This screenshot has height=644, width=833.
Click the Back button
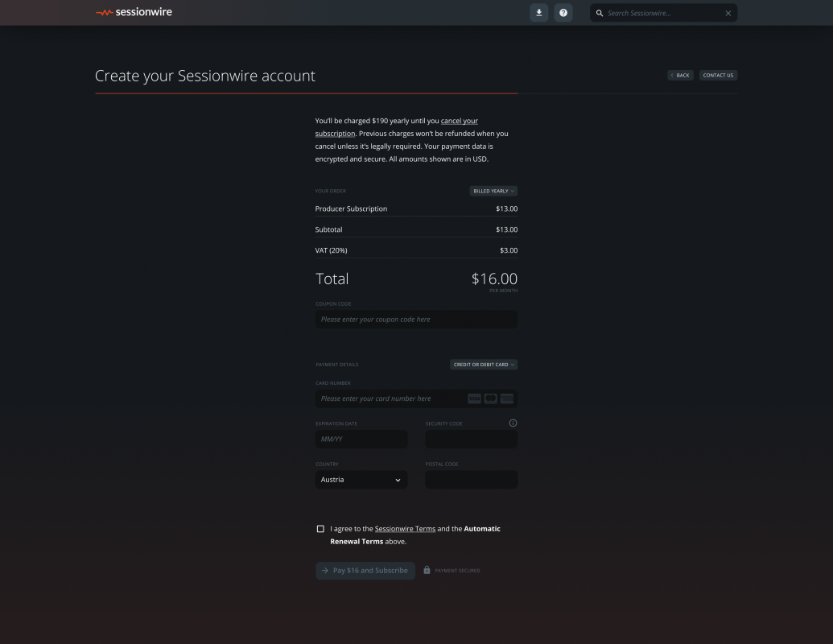click(680, 76)
